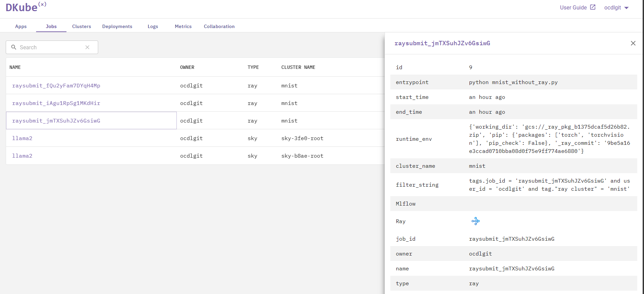This screenshot has height=294, width=644.
Task: Open the User Guide external link icon
Action: pos(593,7)
